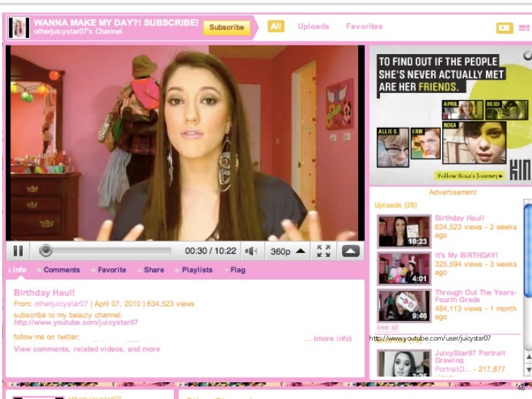Viewport: 532px width, 399px height.
Task: Mute the video using the speaker icon
Action: (x=251, y=251)
